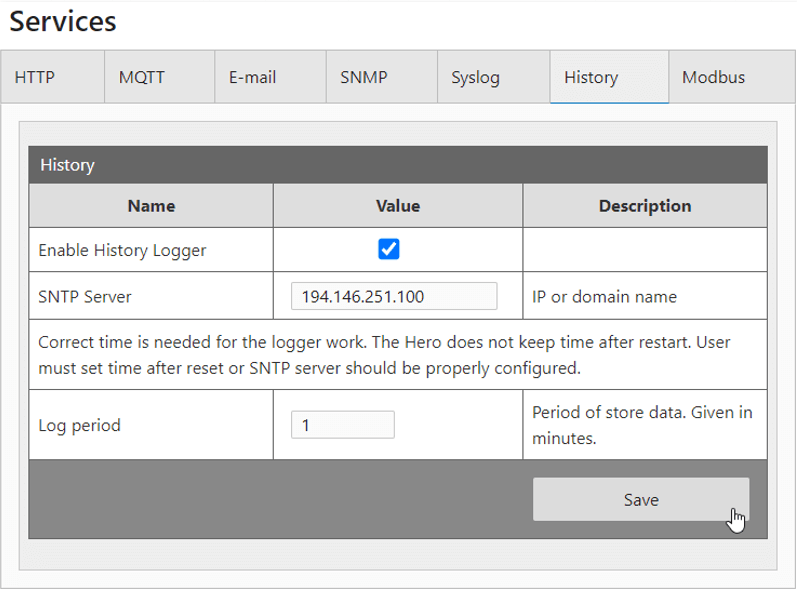Disable the Enable History Logger checkbox

tap(389, 250)
